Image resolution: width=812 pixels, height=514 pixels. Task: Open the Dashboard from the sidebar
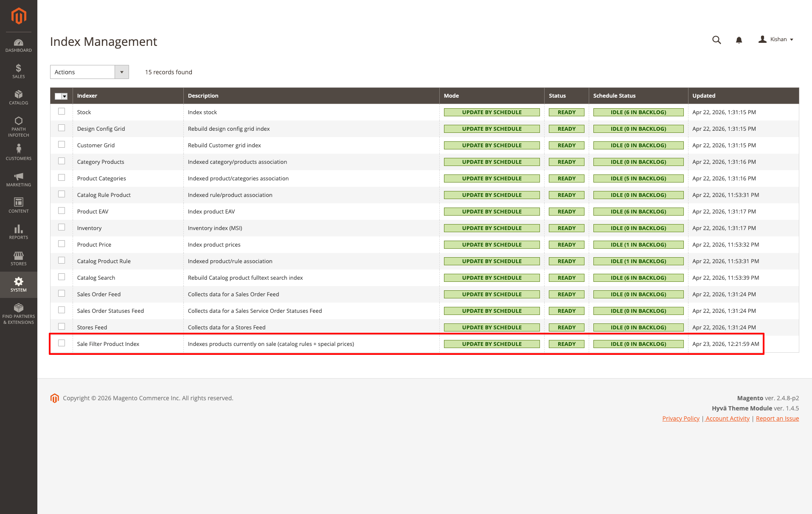pyautogui.click(x=18, y=45)
